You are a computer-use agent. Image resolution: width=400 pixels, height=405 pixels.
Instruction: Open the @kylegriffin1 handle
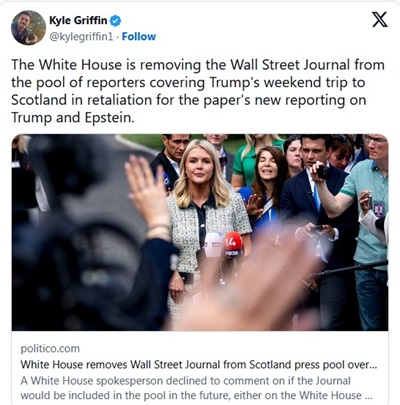click(81, 37)
